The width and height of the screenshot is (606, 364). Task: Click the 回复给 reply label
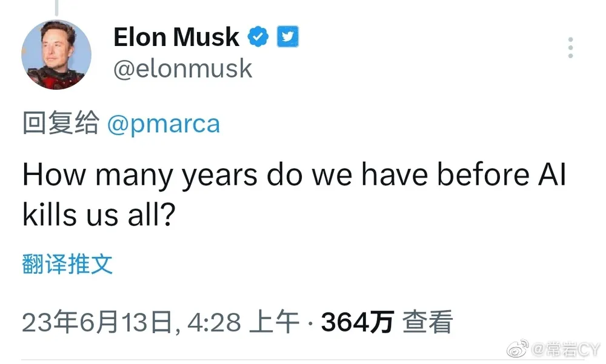61,124
